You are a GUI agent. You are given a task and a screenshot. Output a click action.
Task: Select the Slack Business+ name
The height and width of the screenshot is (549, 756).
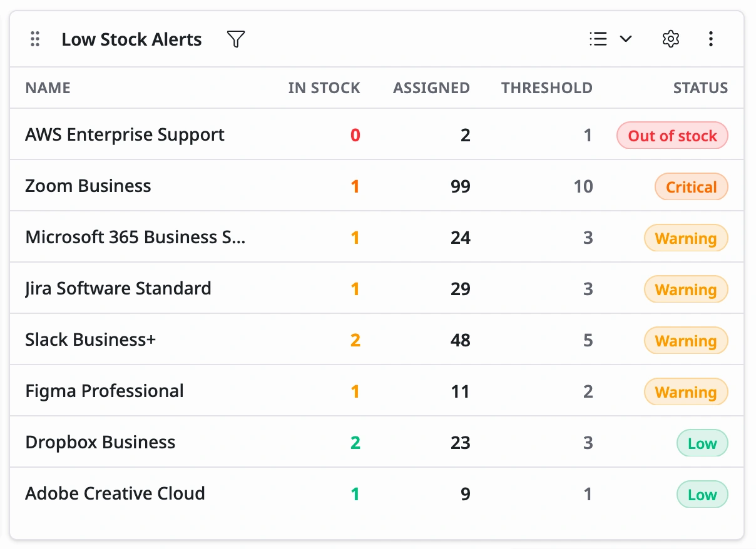90,340
